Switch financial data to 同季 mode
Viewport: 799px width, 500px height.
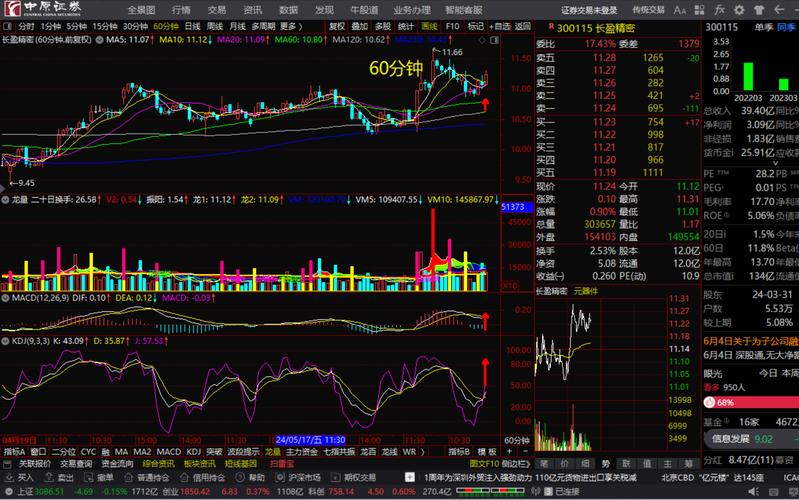tap(786, 26)
